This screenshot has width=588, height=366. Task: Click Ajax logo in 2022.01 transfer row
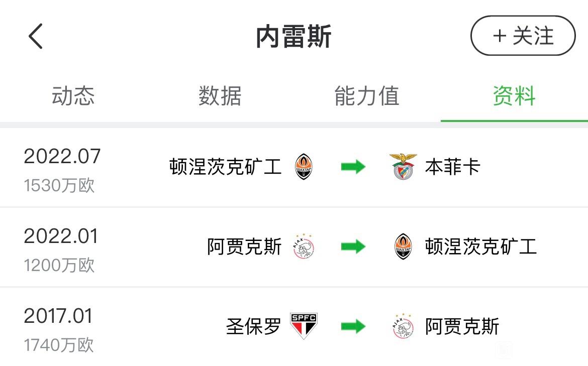coord(304,247)
